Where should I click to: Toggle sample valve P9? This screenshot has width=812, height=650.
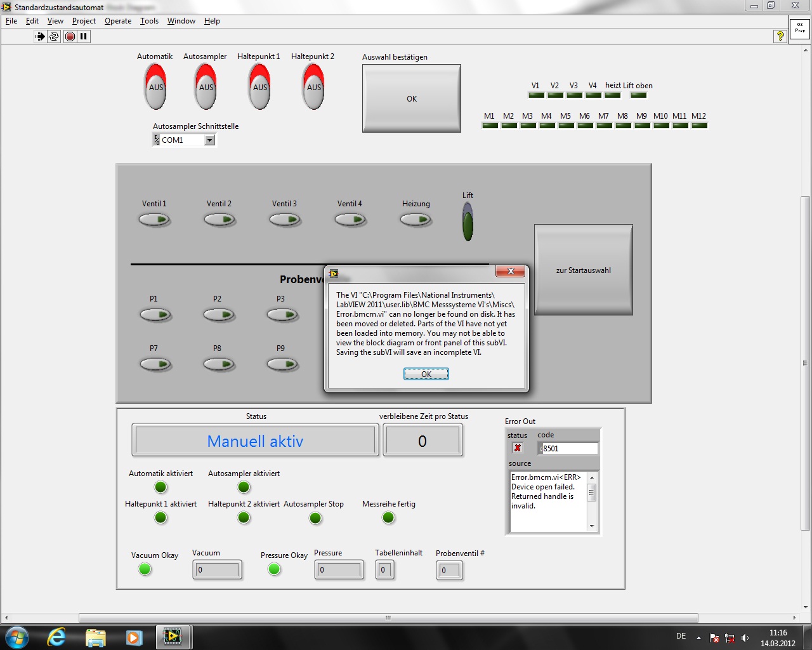pos(282,364)
